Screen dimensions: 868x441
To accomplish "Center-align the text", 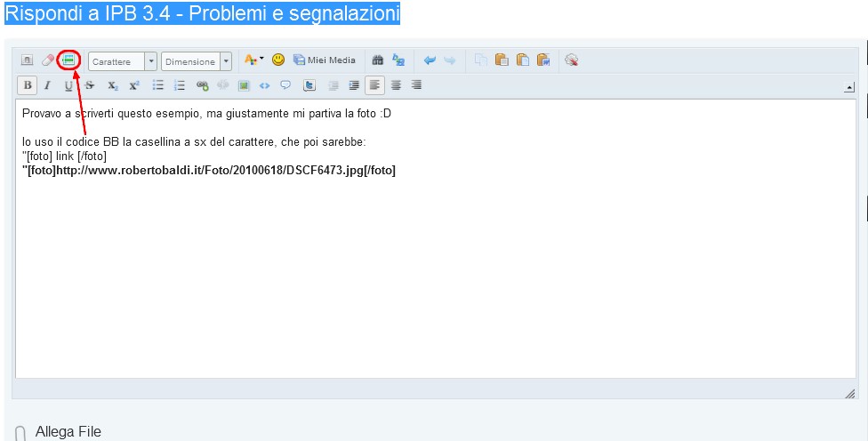I will pos(396,85).
